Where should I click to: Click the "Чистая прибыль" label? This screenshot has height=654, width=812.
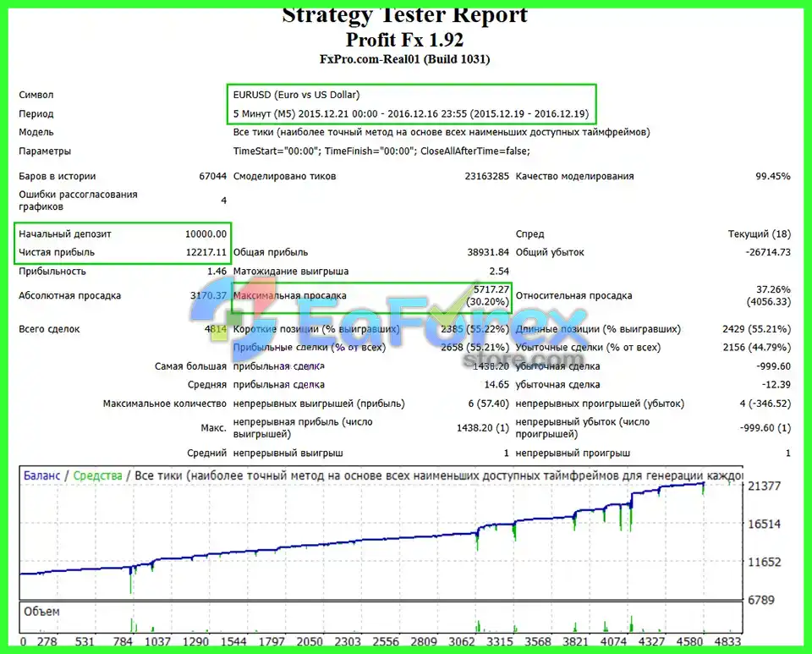57,253
